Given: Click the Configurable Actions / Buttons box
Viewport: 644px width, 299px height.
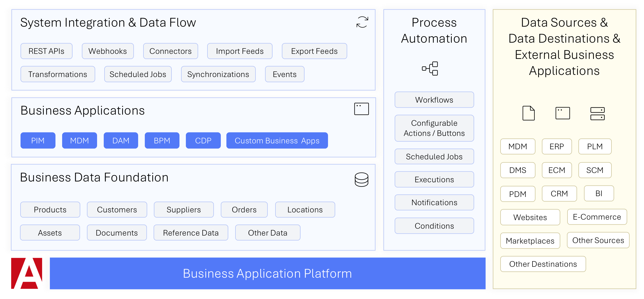Looking at the screenshot, I should [434, 128].
